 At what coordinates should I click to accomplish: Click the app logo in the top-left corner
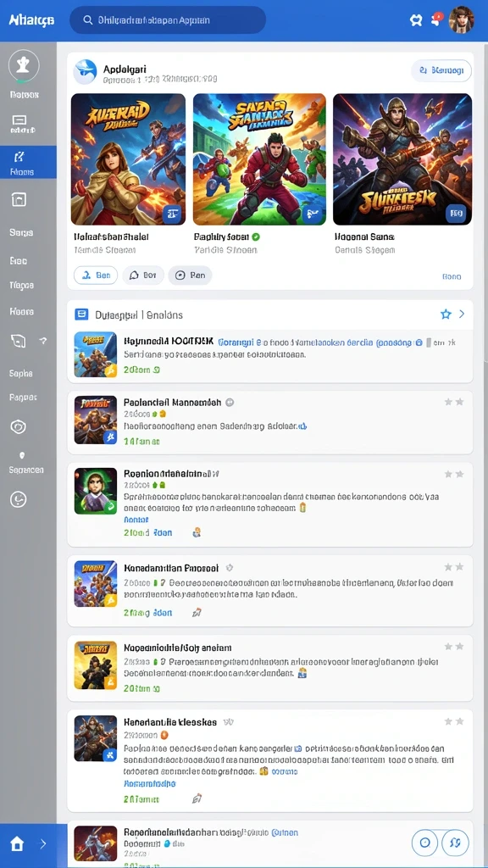(31, 20)
